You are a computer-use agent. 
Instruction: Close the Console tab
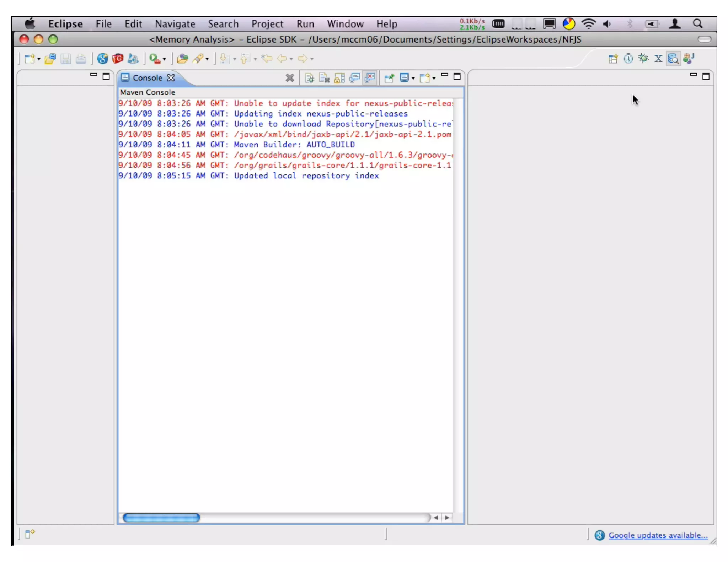(x=171, y=77)
